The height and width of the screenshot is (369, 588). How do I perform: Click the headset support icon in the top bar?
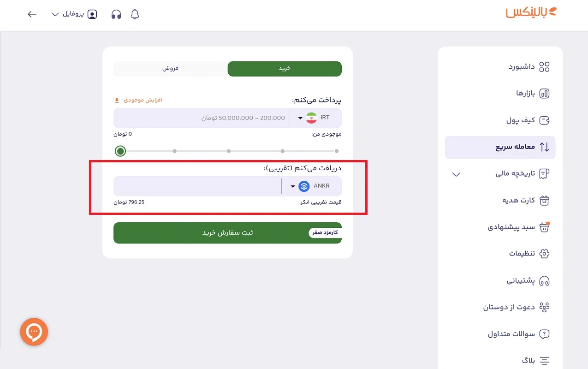click(116, 14)
